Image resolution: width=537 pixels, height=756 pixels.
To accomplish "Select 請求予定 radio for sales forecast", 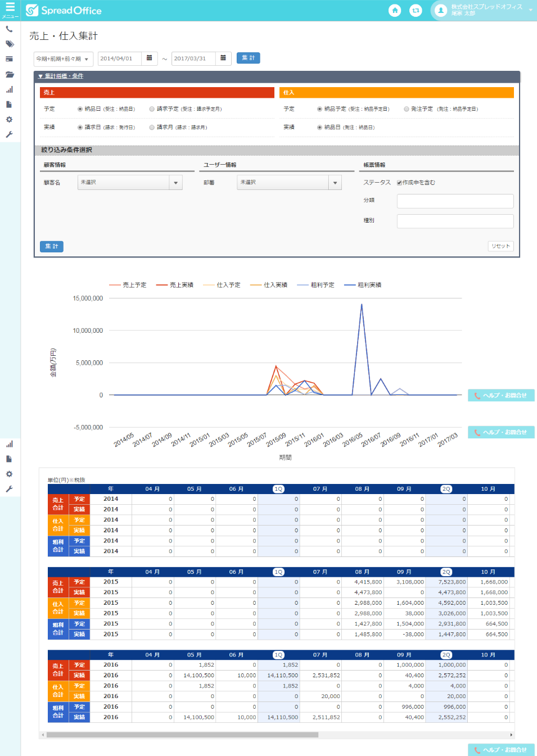I will click(x=152, y=109).
